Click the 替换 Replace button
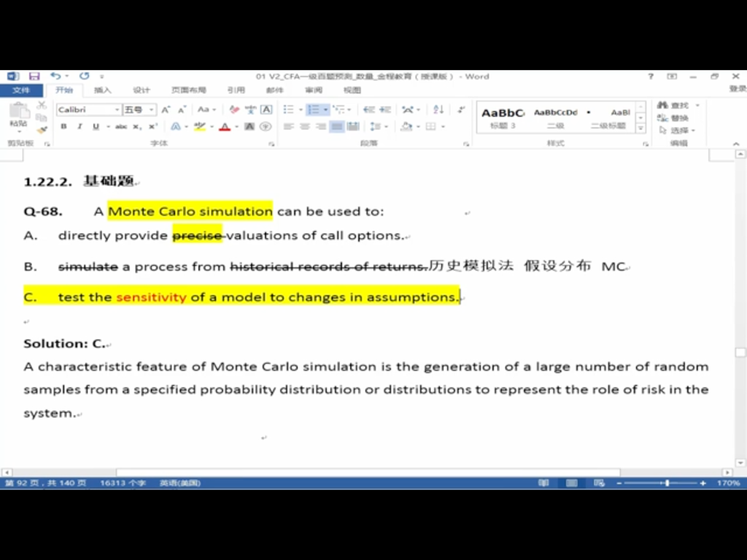This screenshot has height=560, width=747. (673, 117)
